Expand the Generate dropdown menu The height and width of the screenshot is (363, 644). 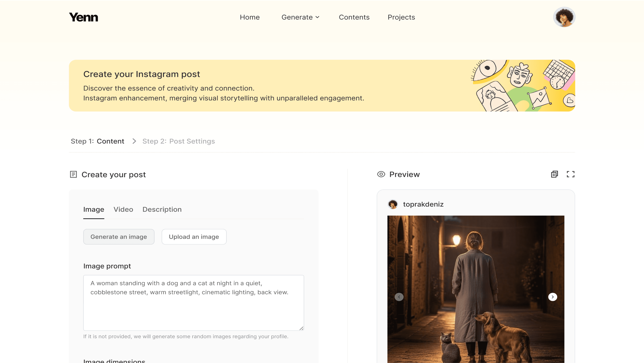[300, 17]
